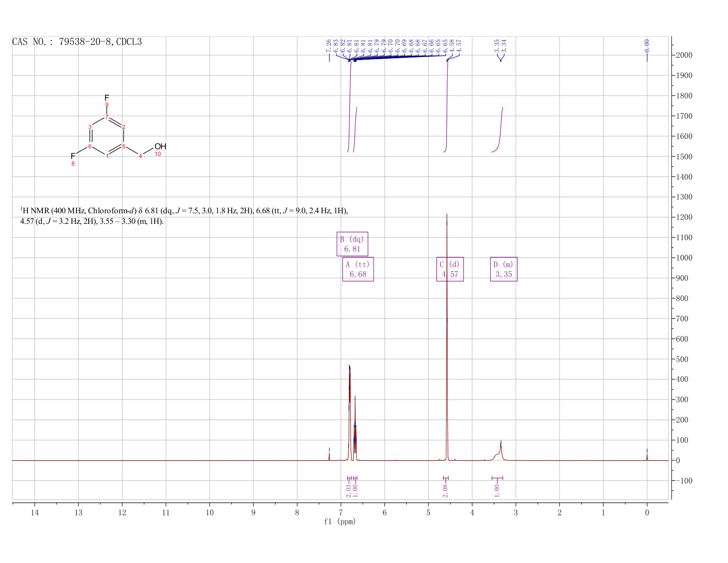Click the D (m) 3.35 multiplet box

pos(504,269)
